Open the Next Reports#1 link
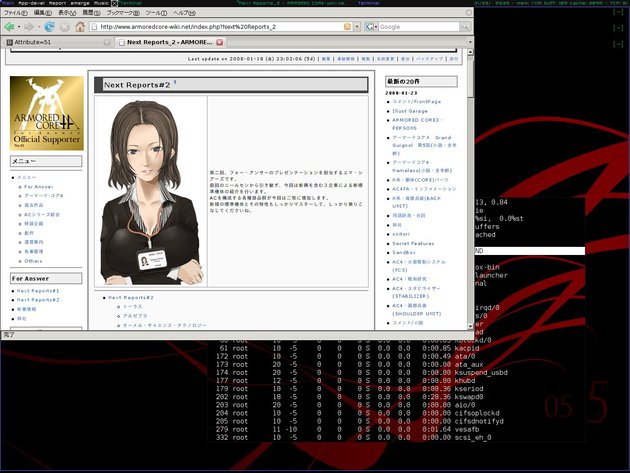 [38, 291]
